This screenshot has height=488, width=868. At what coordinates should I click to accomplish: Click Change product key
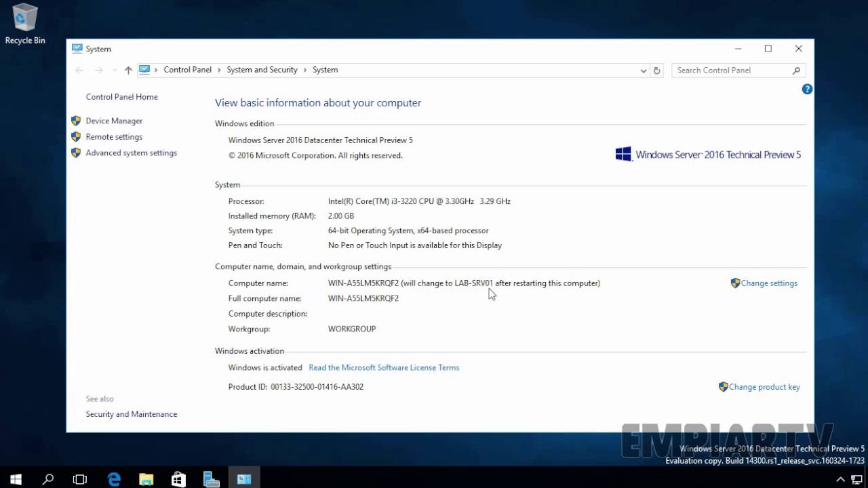click(764, 387)
